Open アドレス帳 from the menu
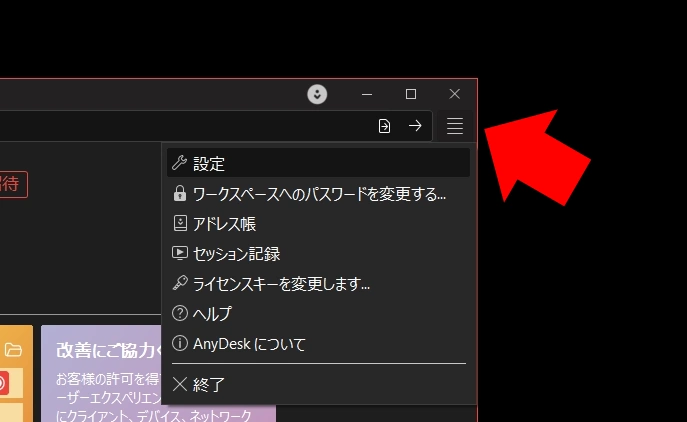This screenshot has width=687, height=422. click(319, 223)
